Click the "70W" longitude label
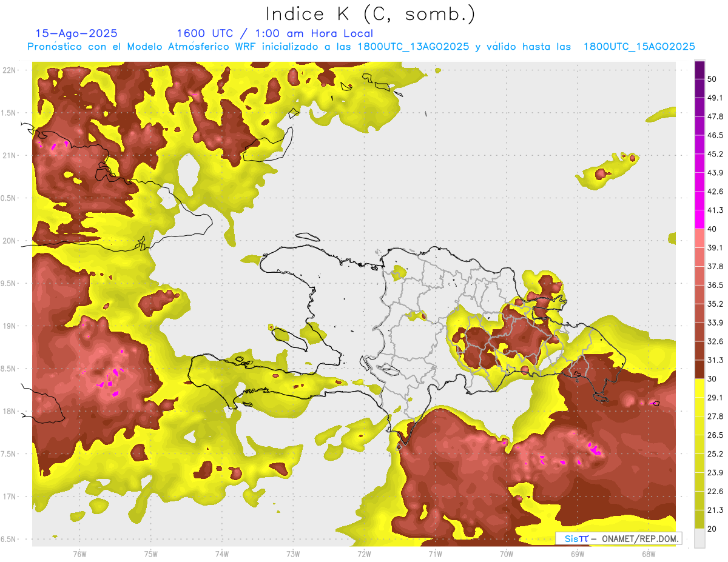The width and height of the screenshot is (728, 562). [x=507, y=554]
